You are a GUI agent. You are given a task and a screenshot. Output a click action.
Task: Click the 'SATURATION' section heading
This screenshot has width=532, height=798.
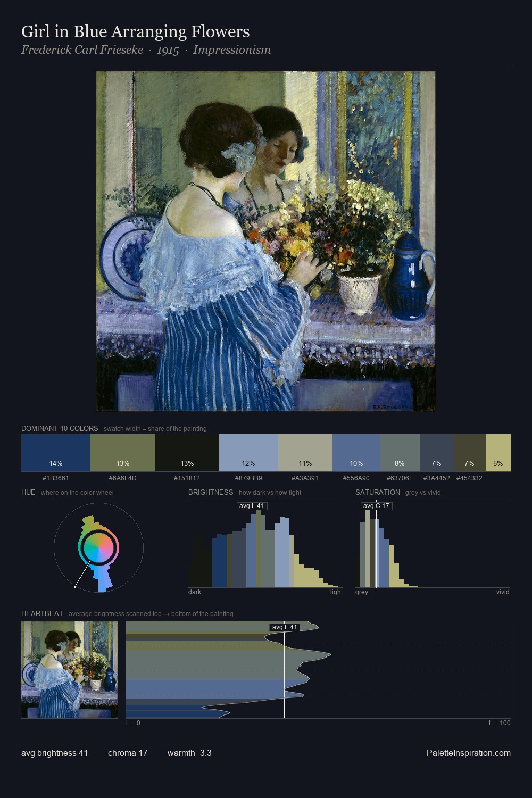tap(378, 492)
